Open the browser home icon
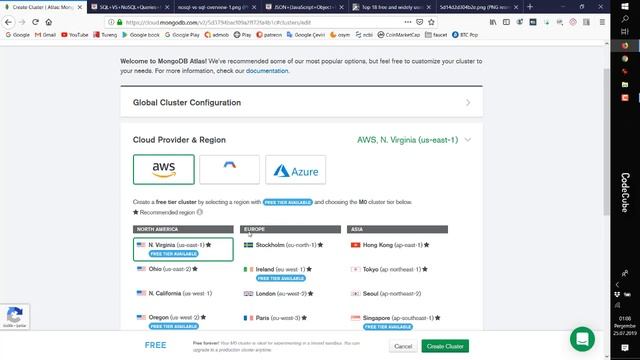This screenshot has width=640, height=360. tap(49, 22)
